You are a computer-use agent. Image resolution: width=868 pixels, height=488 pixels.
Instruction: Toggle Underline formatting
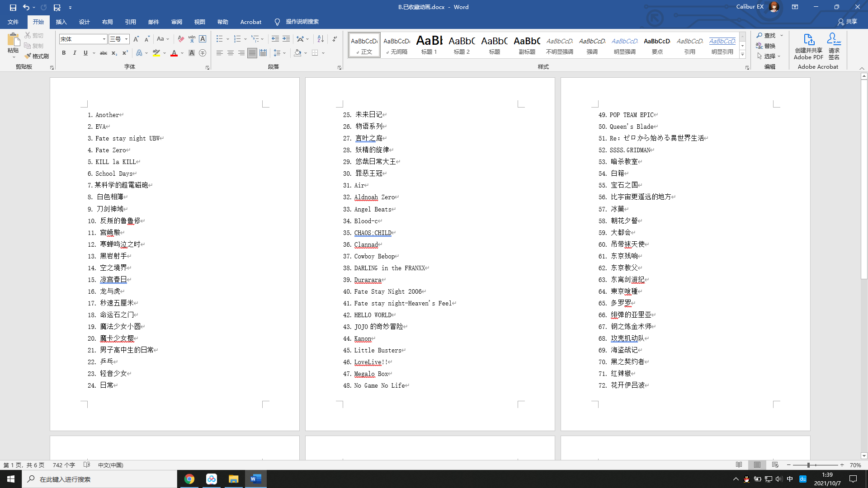[x=85, y=53]
